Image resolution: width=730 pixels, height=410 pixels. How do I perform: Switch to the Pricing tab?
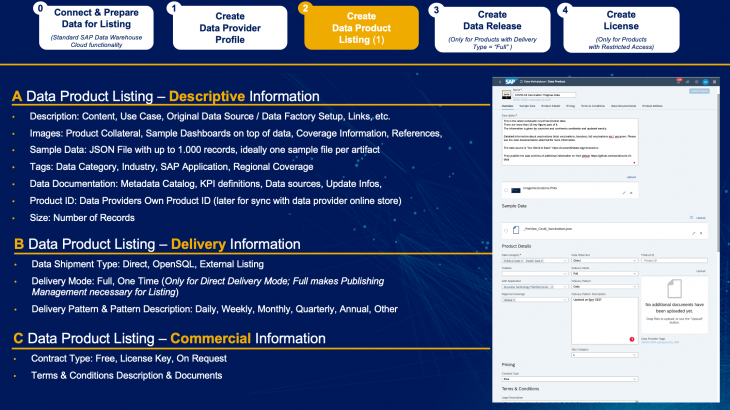570,106
